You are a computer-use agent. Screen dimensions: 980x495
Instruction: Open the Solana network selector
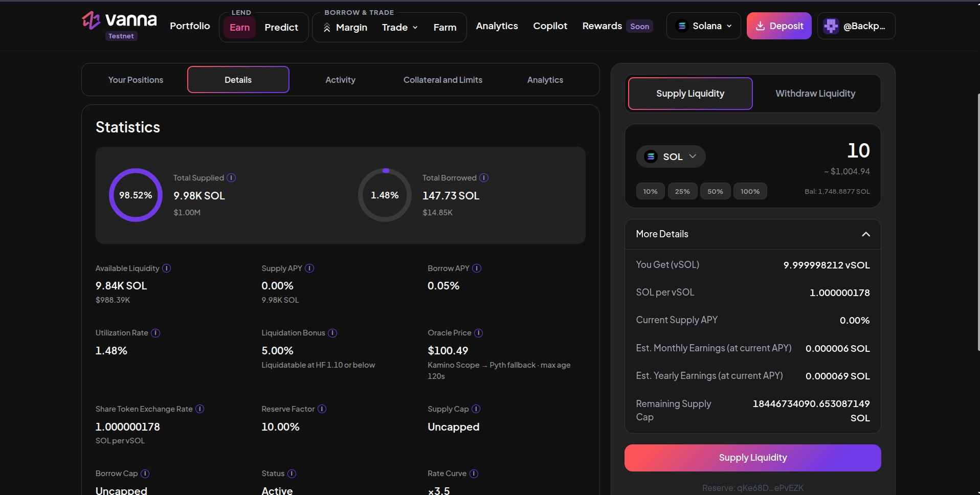point(703,26)
